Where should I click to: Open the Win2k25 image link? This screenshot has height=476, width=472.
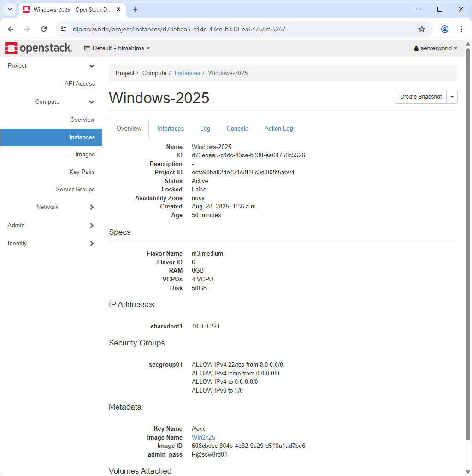tap(203, 437)
